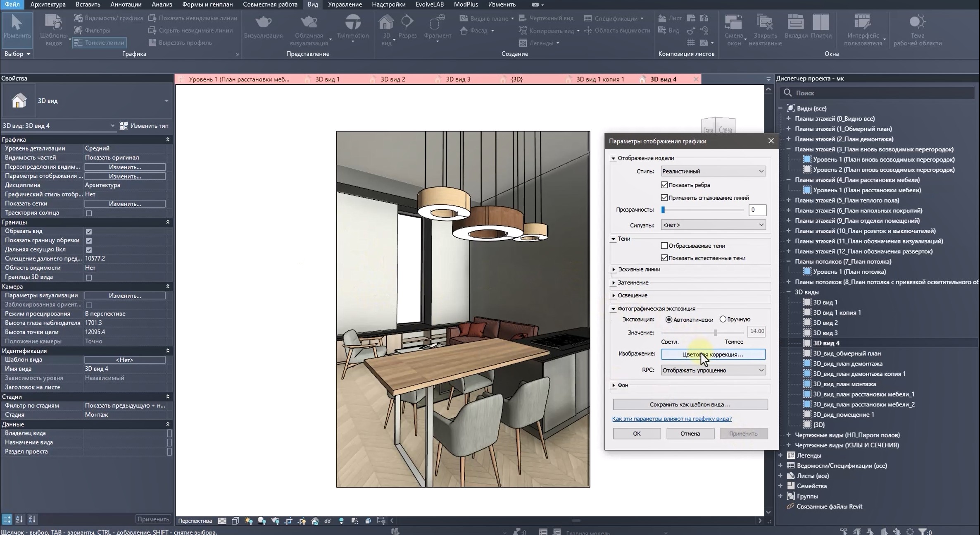Open the Силуэты dropdown
The image size is (980, 535).
click(x=713, y=225)
